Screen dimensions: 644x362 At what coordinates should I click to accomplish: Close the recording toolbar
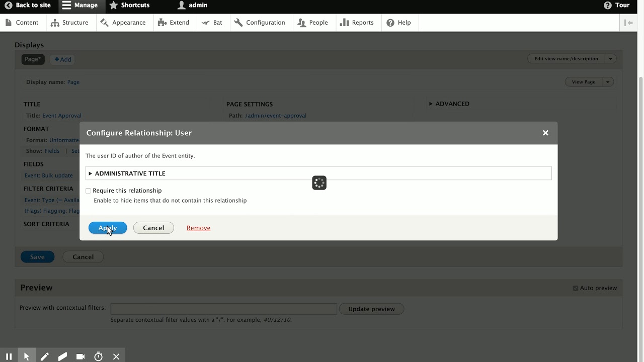point(116,356)
